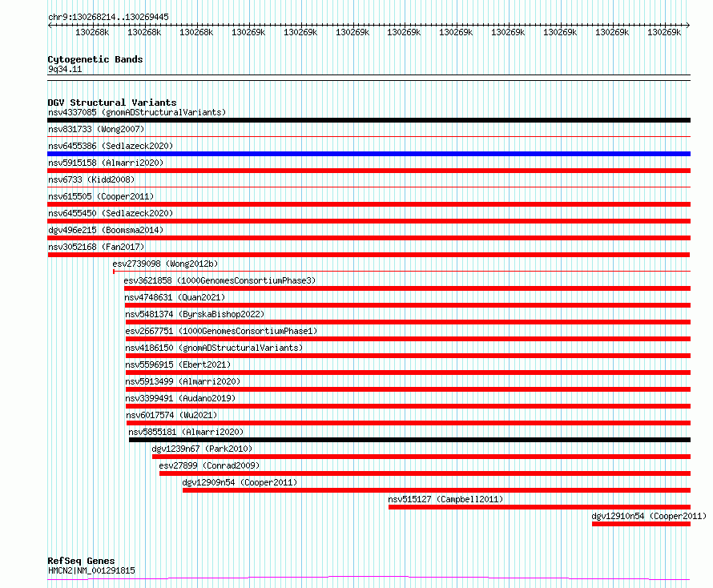Click nsv5915158 (Almarri2020) variant label

point(106,163)
